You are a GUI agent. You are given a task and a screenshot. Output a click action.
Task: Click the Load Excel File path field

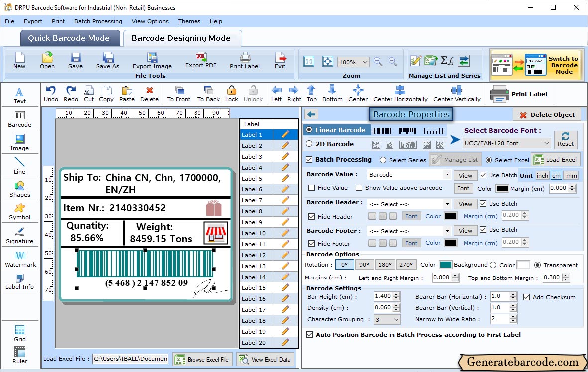130,359
